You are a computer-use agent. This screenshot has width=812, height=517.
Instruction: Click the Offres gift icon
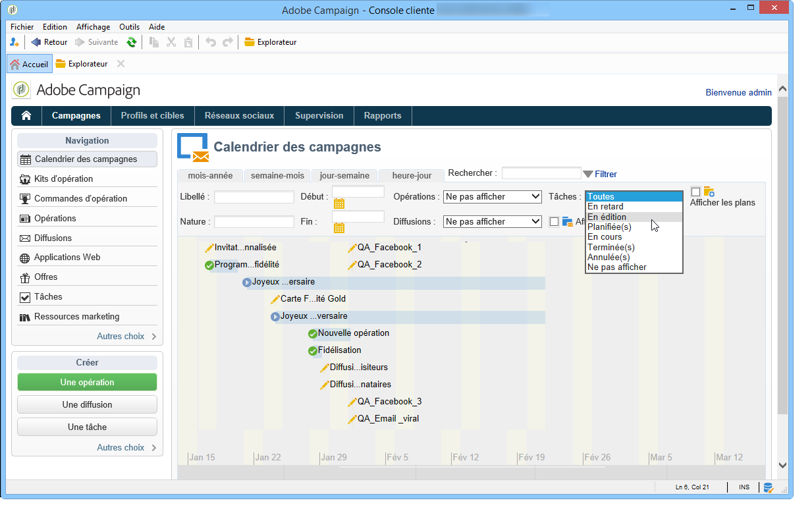click(25, 277)
